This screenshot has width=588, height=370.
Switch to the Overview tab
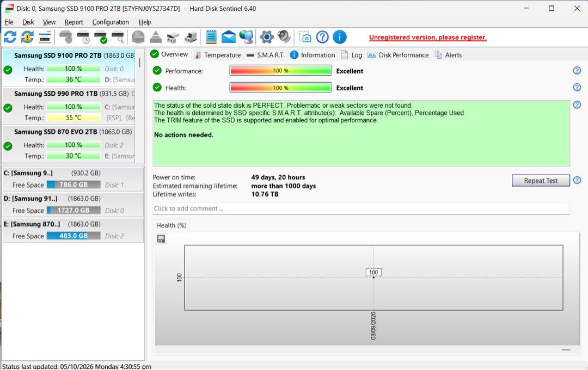pos(169,54)
